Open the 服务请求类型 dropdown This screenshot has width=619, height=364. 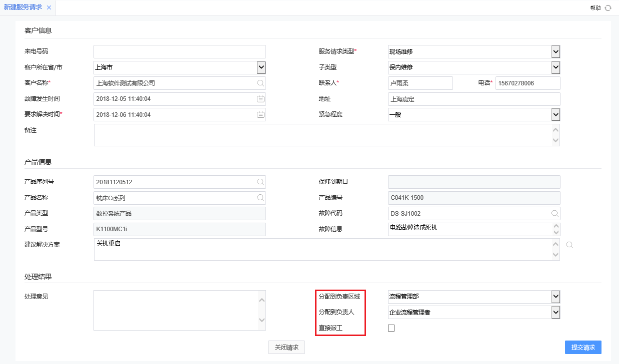pyautogui.click(x=555, y=51)
